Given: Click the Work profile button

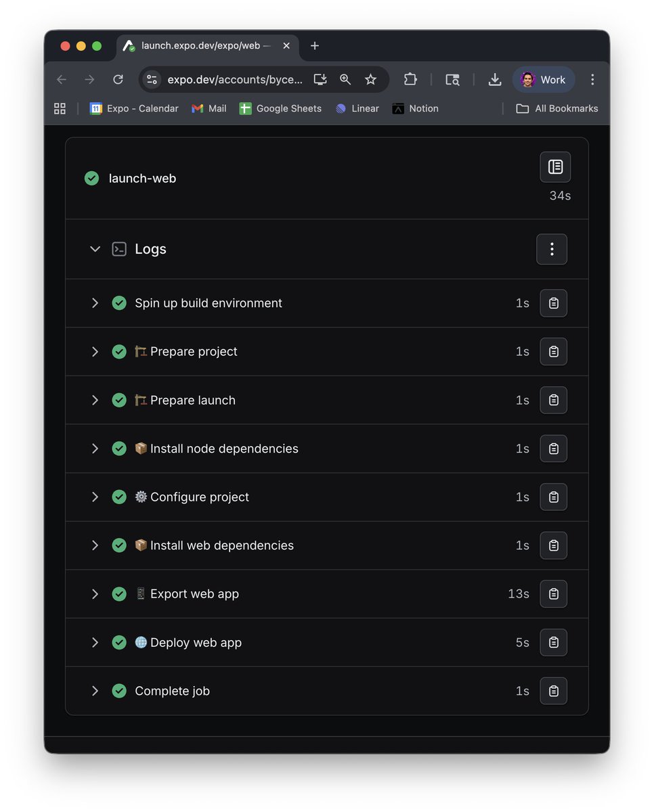Looking at the screenshot, I should (x=544, y=80).
